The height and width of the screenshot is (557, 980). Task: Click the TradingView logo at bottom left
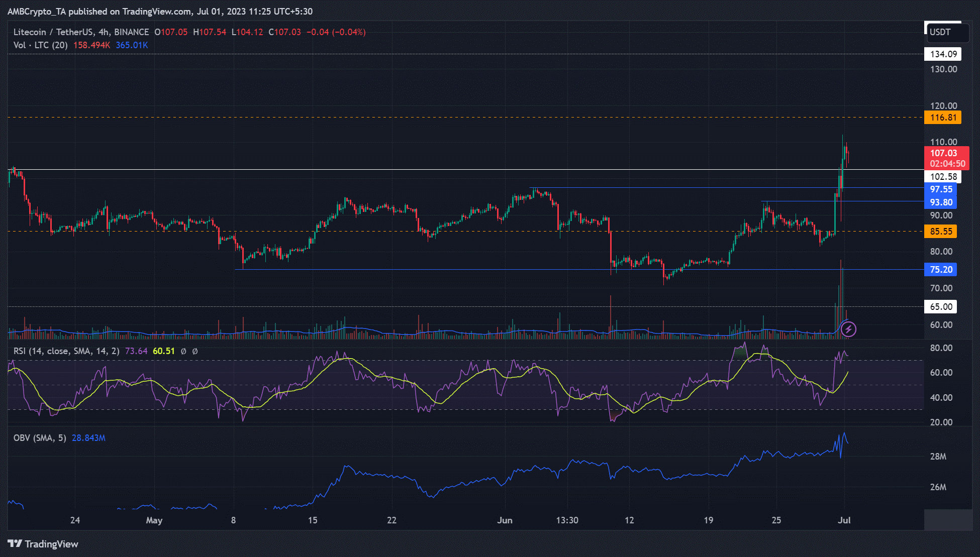pos(42,544)
